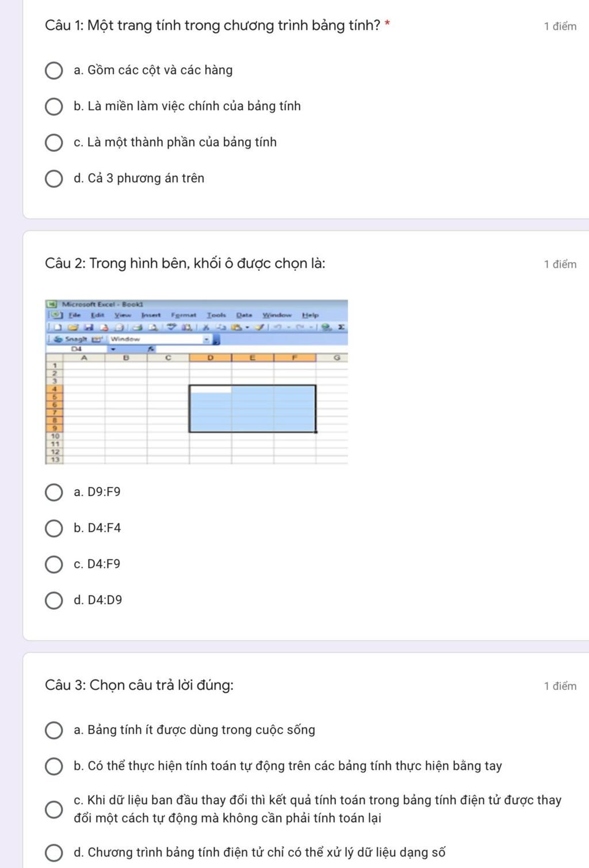
Task: Click the AutoSum sigma icon in Excel image
Action: click(x=341, y=327)
